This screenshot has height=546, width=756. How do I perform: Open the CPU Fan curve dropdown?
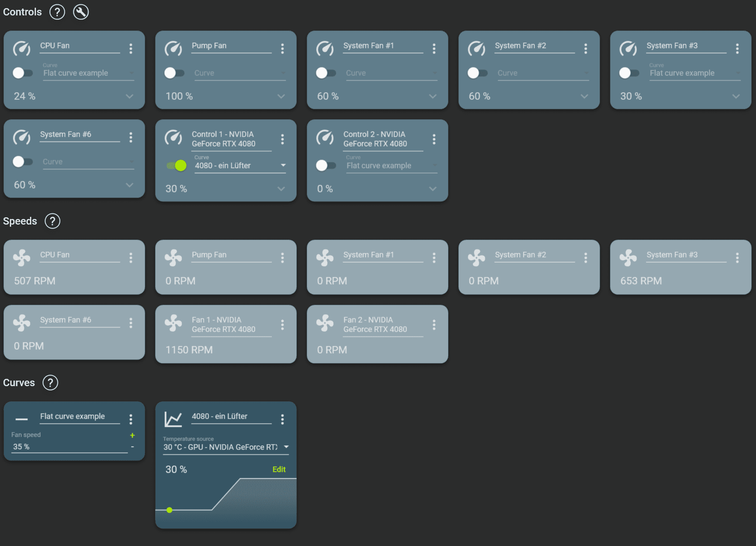coord(89,73)
